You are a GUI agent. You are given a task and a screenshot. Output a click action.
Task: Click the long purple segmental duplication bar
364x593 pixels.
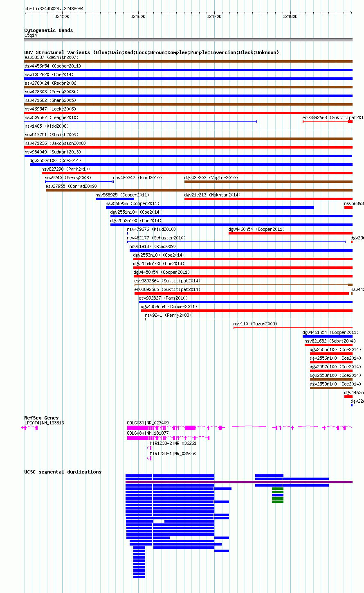pos(239,482)
